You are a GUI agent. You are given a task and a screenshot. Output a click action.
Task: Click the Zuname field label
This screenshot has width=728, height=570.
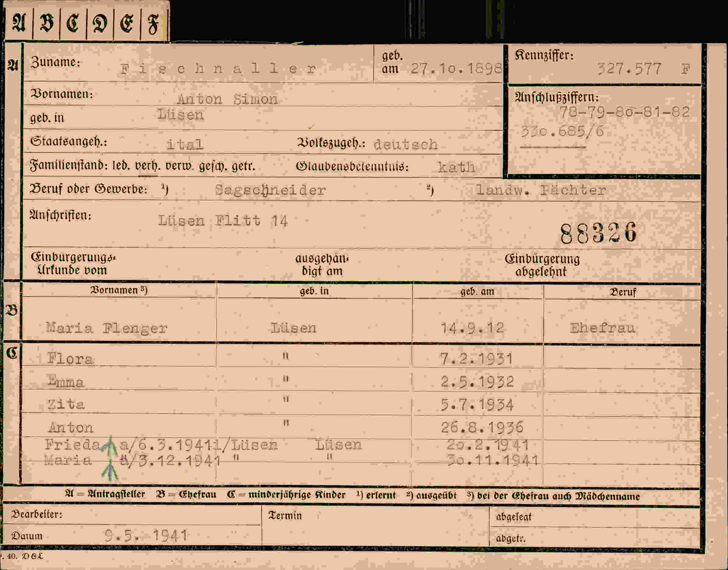tap(55, 62)
